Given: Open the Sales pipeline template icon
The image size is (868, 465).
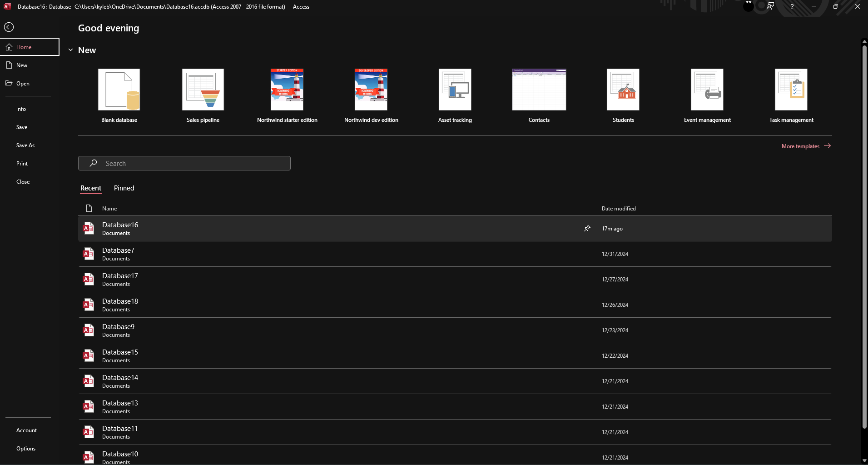Looking at the screenshot, I should (203, 90).
